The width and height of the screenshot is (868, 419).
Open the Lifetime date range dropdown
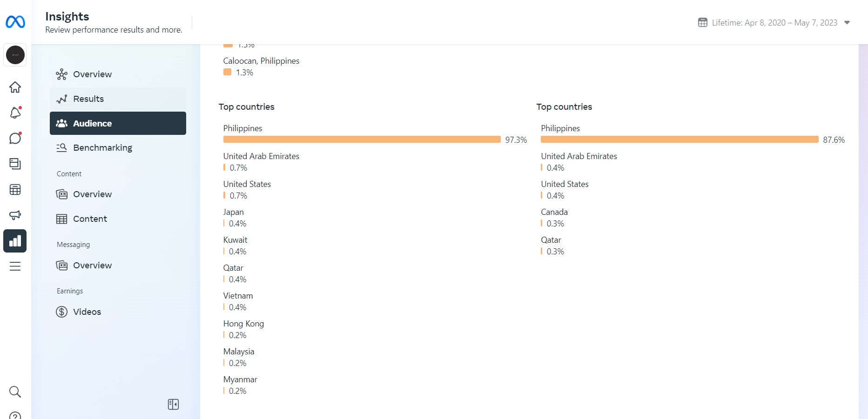click(x=774, y=23)
